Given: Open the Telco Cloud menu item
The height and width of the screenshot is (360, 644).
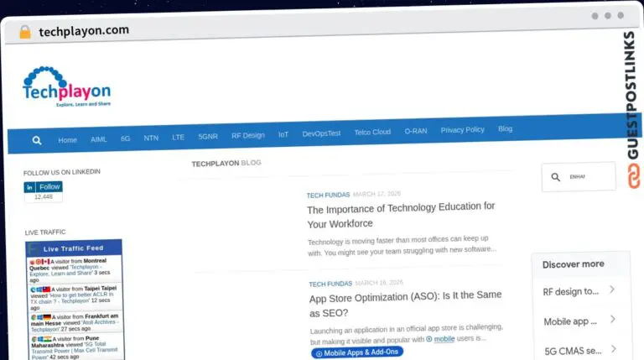Looking at the screenshot, I should tap(372, 132).
